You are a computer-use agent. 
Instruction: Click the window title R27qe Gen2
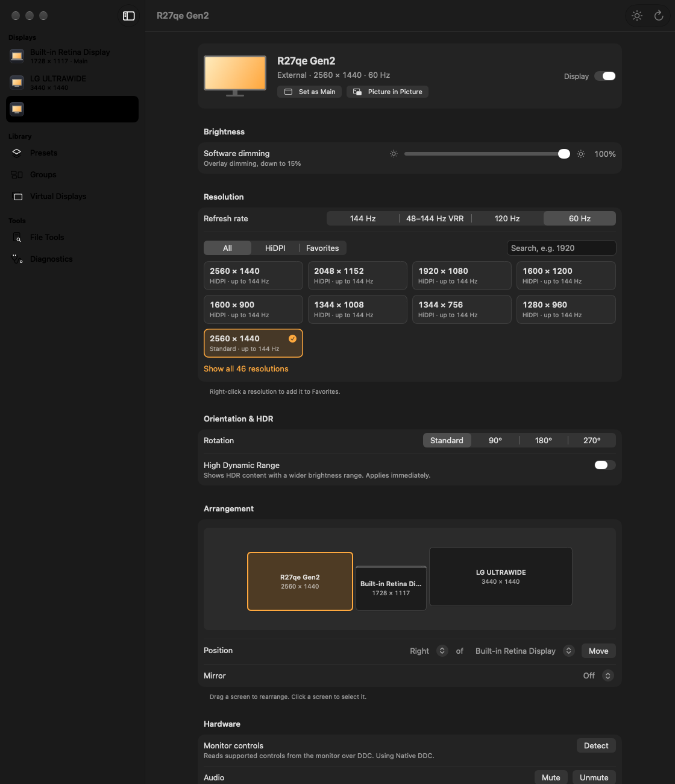pos(183,16)
